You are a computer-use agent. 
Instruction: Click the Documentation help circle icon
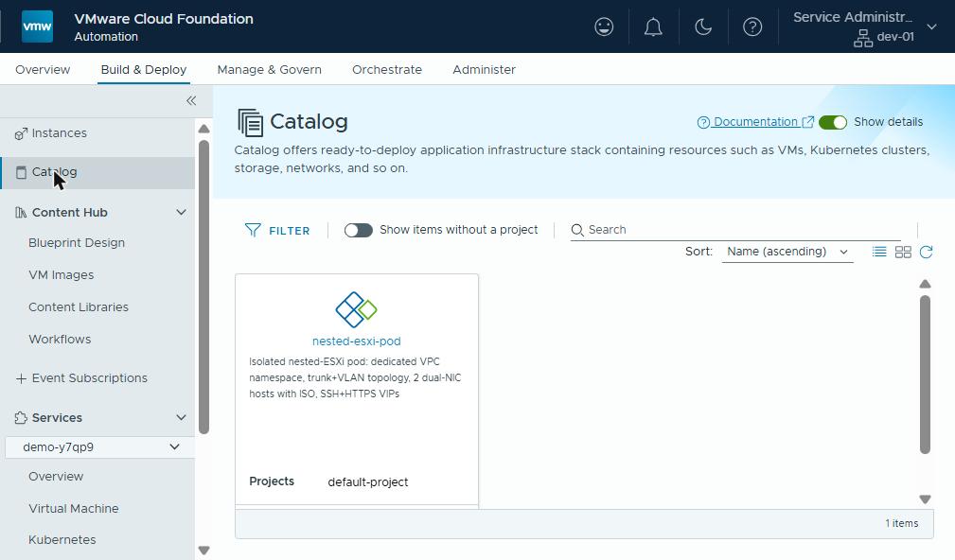tap(703, 122)
